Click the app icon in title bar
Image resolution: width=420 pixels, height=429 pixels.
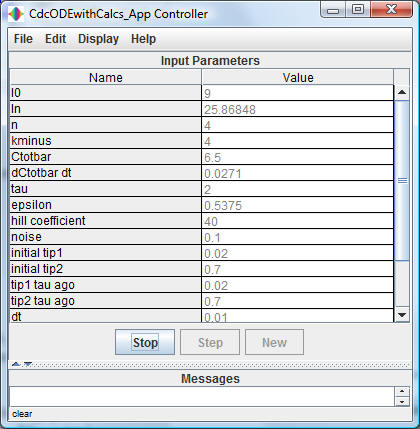click(x=15, y=14)
